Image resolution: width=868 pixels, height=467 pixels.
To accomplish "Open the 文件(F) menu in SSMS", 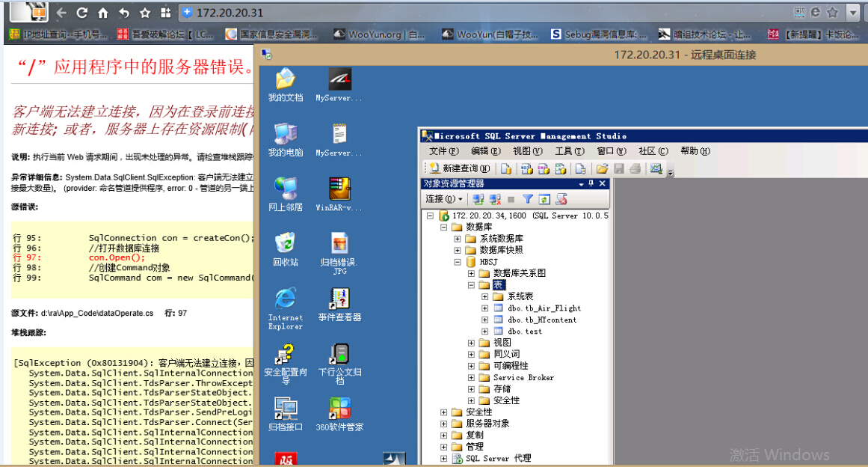I will pyautogui.click(x=444, y=150).
